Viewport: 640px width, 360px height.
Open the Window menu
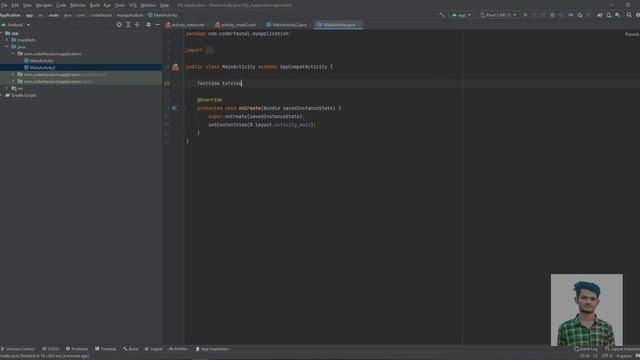[x=148, y=5]
